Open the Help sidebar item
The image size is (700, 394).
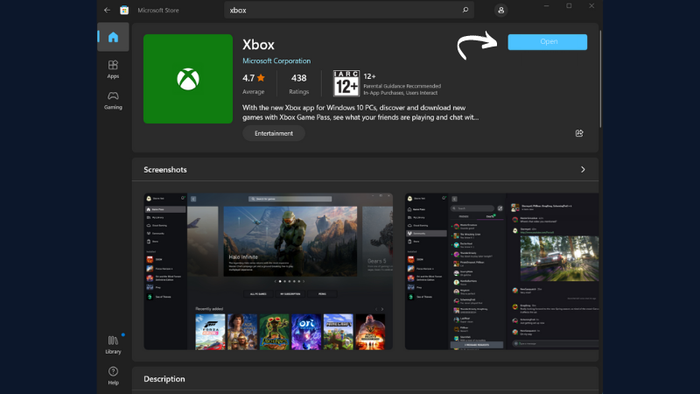[x=113, y=375]
